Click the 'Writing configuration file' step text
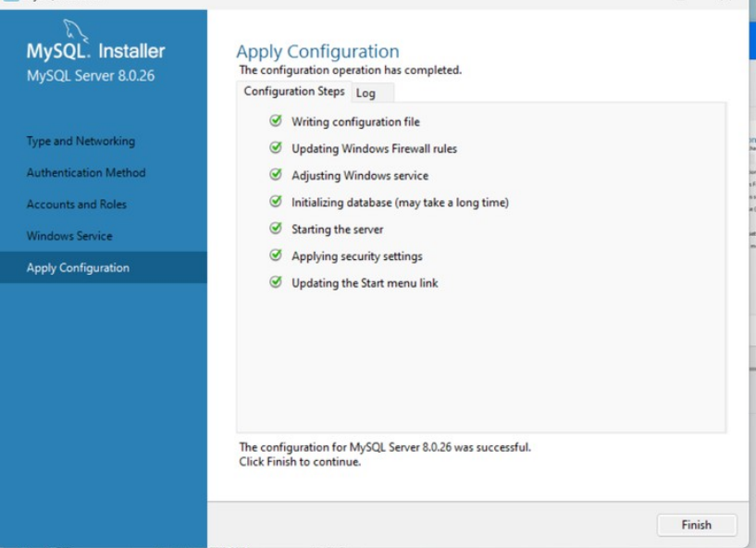 [356, 121]
